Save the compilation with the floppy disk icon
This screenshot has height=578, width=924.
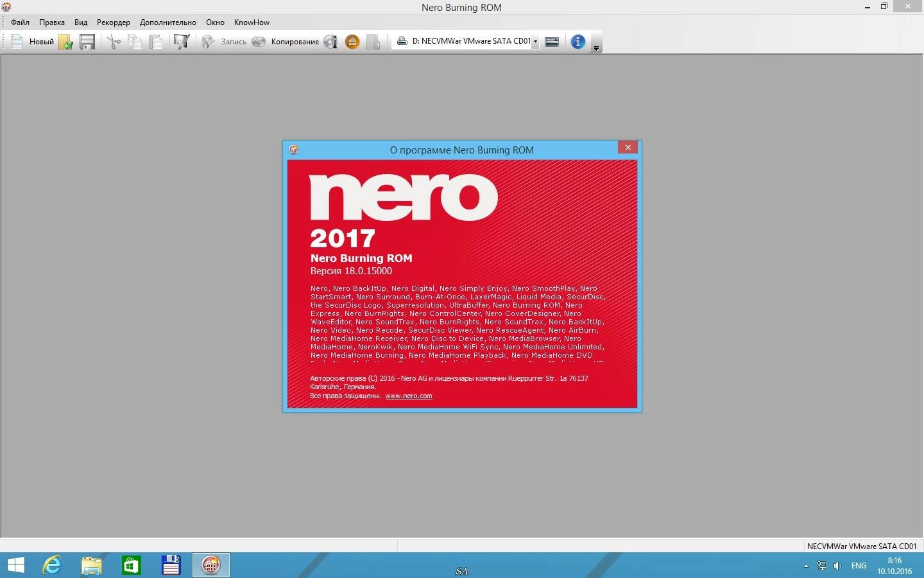tap(87, 42)
